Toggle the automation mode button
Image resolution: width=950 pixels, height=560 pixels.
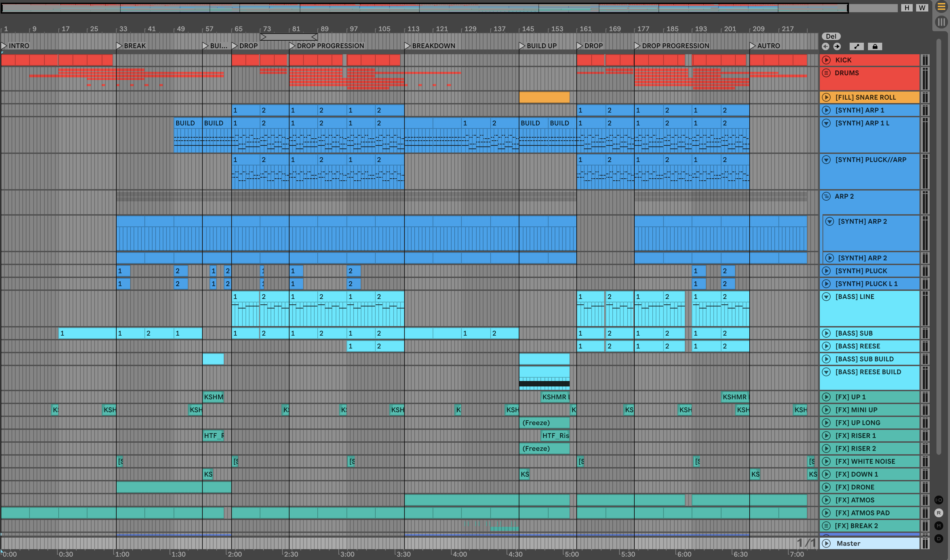(x=856, y=46)
